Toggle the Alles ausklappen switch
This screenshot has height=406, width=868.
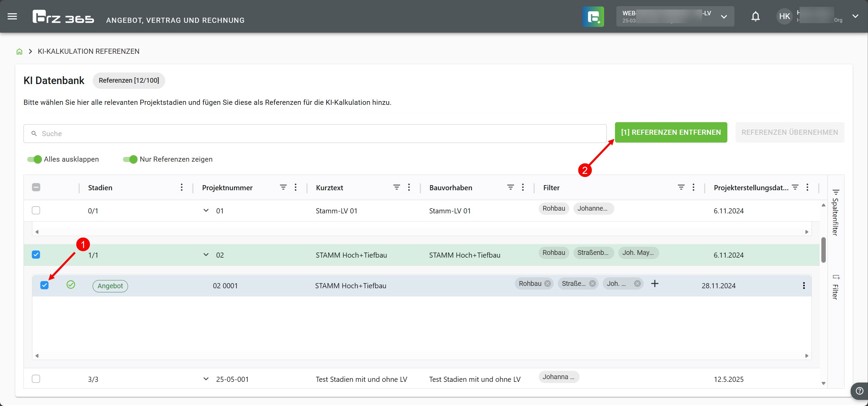pos(34,159)
